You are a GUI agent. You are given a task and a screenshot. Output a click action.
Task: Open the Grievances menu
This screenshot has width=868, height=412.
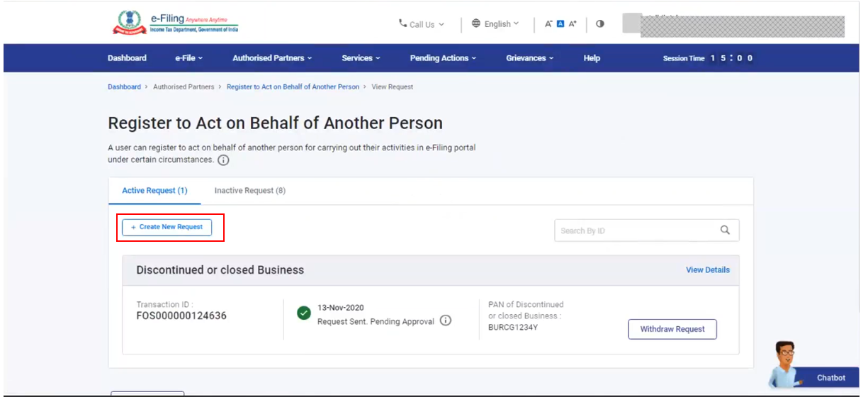[529, 58]
